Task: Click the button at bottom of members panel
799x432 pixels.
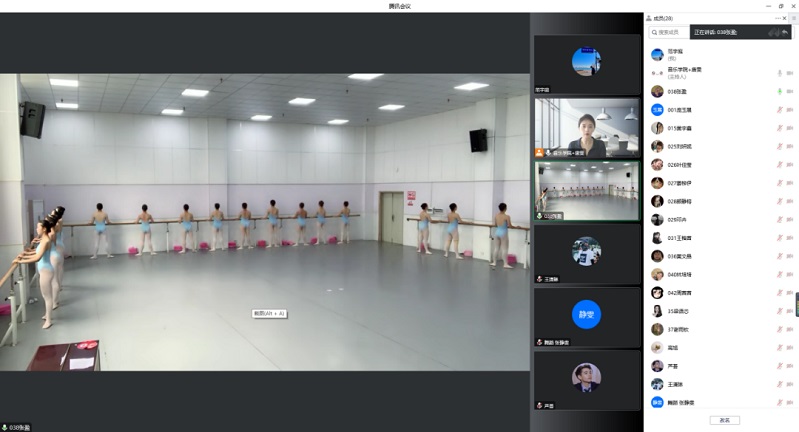Action: (724, 420)
